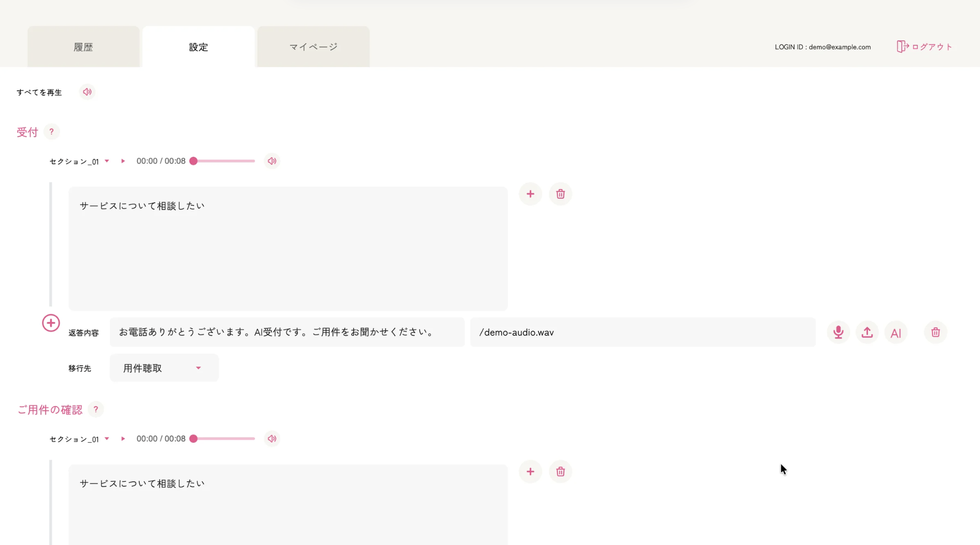The height and width of the screenshot is (545, 980).
Task: Add phrase next to 受付 text box
Action: (530, 194)
